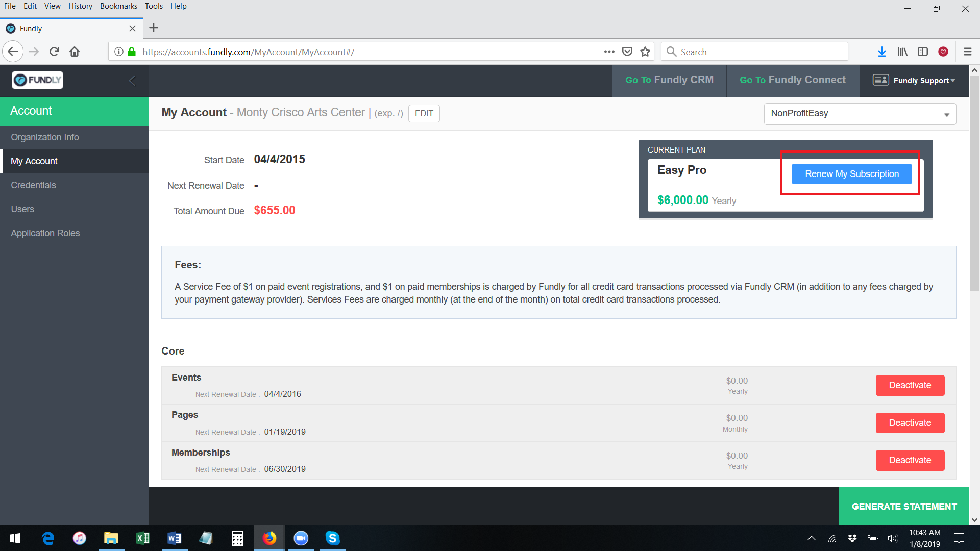The width and height of the screenshot is (980, 551).
Task: Open Skype from the taskbar
Action: point(333,538)
